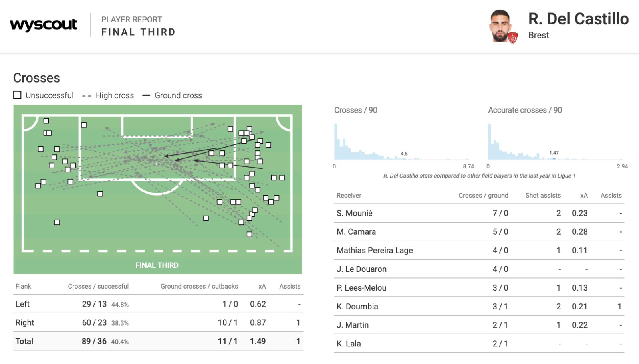Click the Wyscout logo
639x364 pixels.
coord(44,25)
